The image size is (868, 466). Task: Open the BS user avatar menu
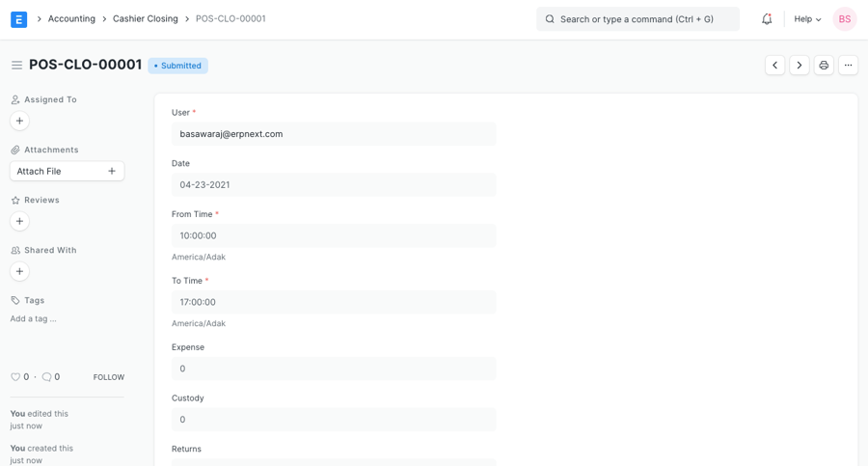tap(844, 19)
